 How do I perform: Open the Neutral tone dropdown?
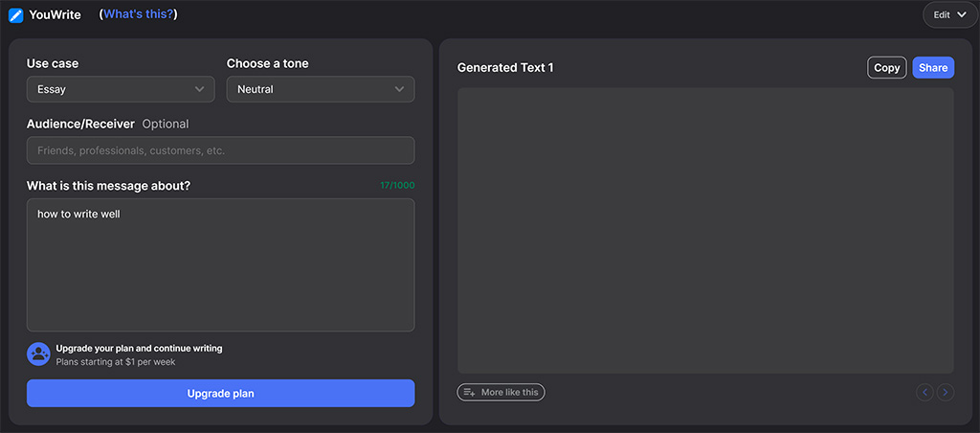click(x=321, y=89)
